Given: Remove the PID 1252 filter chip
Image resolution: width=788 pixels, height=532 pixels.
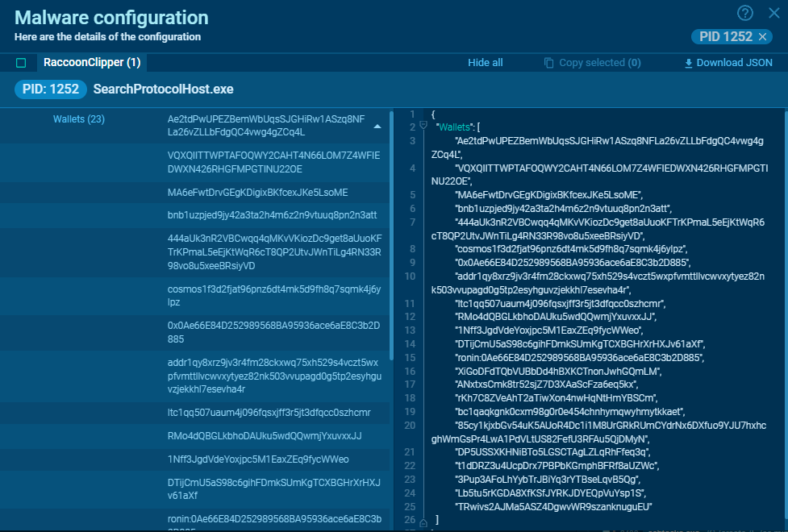Looking at the screenshot, I should coord(762,36).
